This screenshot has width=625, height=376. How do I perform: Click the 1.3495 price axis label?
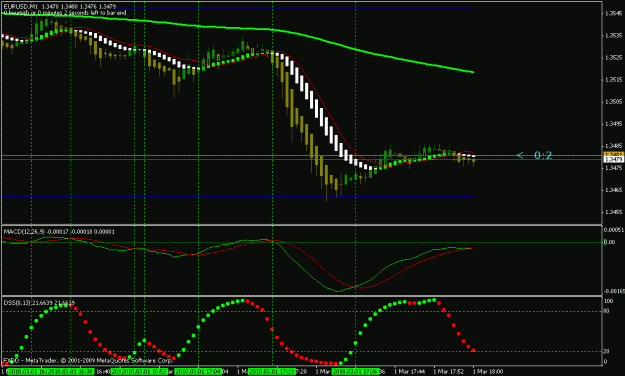click(613, 124)
